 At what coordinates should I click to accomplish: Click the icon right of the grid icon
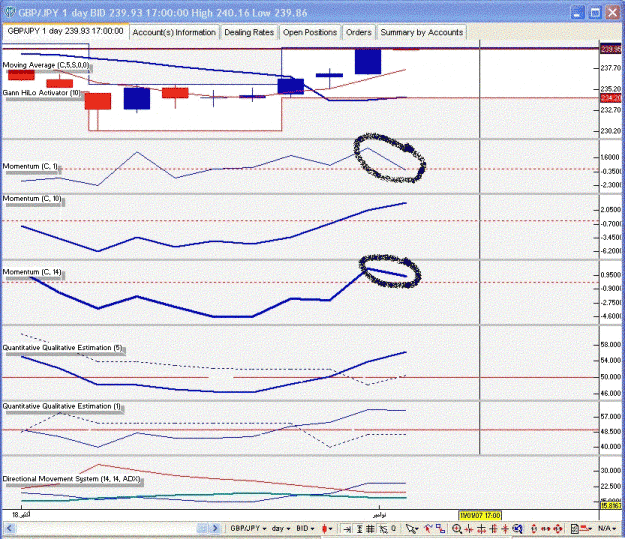[383, 529]
